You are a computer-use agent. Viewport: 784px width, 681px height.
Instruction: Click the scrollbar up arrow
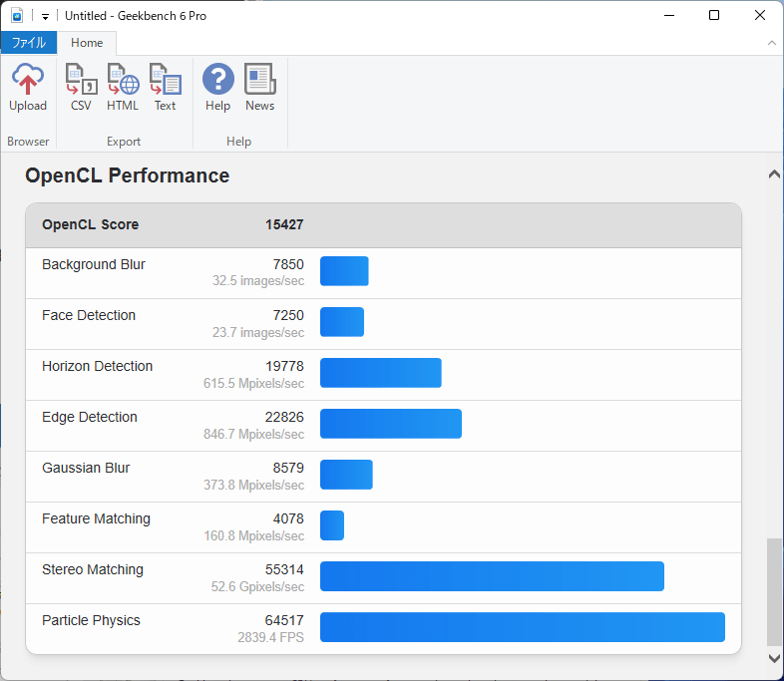point(774,174)
